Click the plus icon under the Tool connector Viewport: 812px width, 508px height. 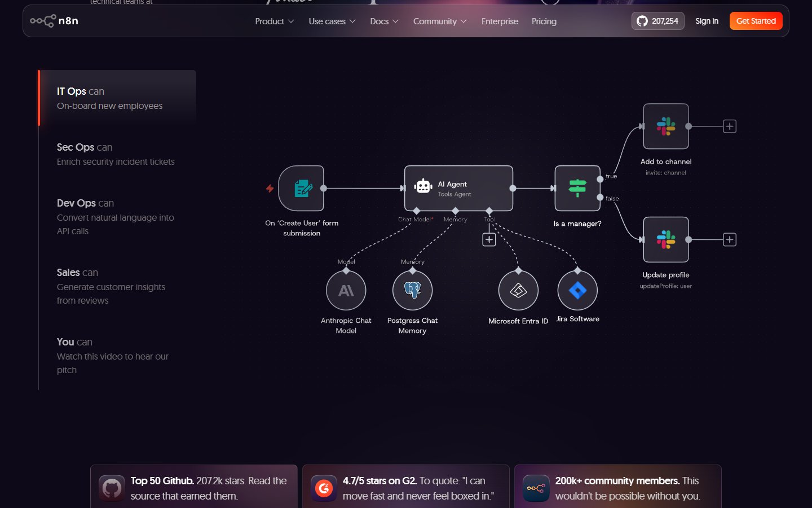pos(489,240)
